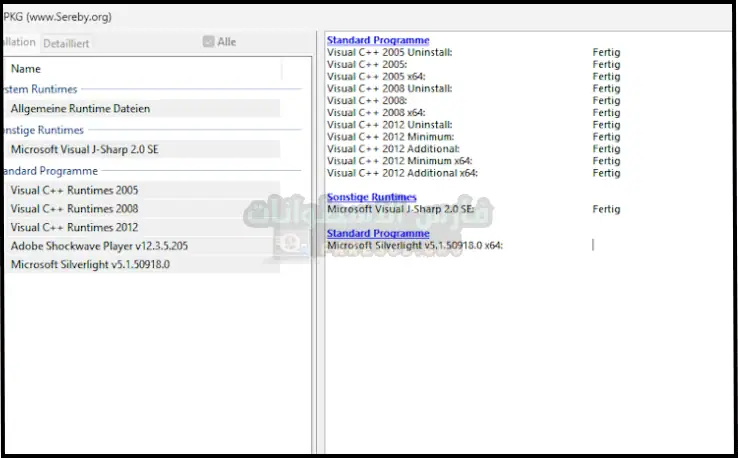The height and width of the screenshot is (458, 738).
Task: Click Microsoft Silverlight x64 log entry
Action: point(415,245)
